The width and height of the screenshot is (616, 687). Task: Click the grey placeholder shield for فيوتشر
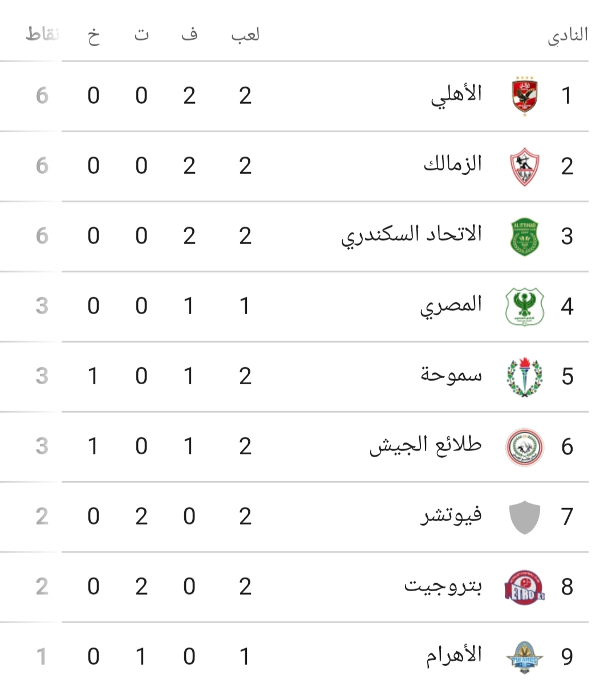pyautogui.click(x=524, y=517)
